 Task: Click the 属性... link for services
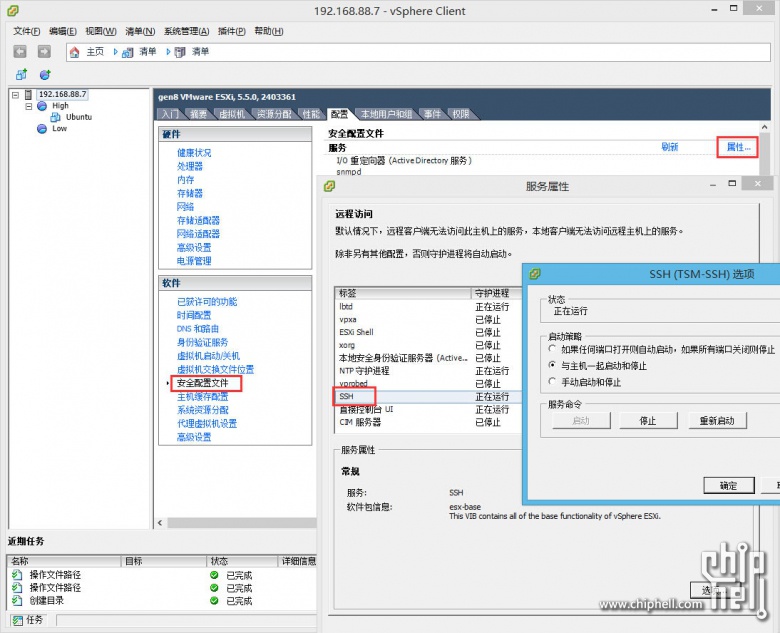click(x=738, y=147)
